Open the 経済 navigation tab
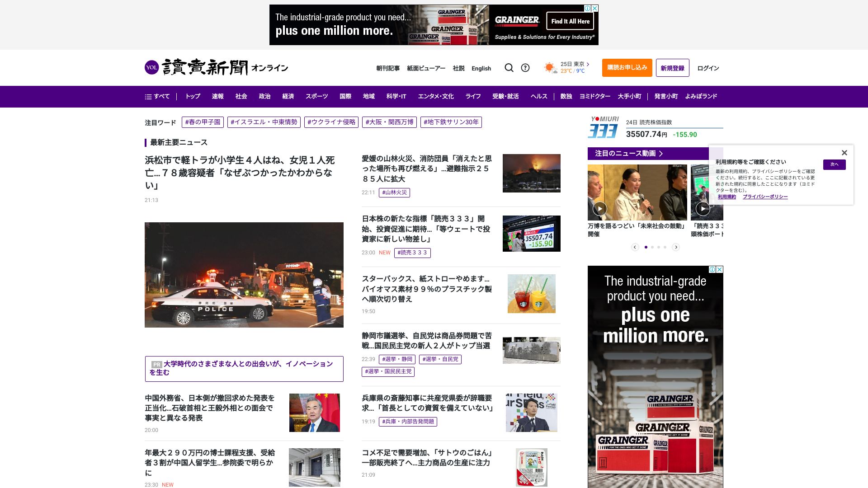 288,96
